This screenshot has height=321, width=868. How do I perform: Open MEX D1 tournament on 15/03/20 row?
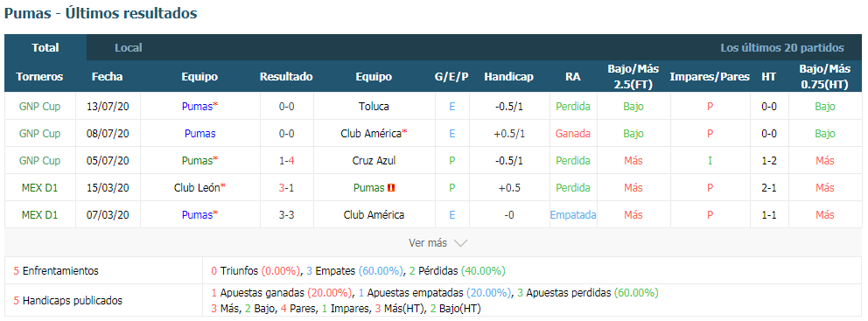coord(39,188)
